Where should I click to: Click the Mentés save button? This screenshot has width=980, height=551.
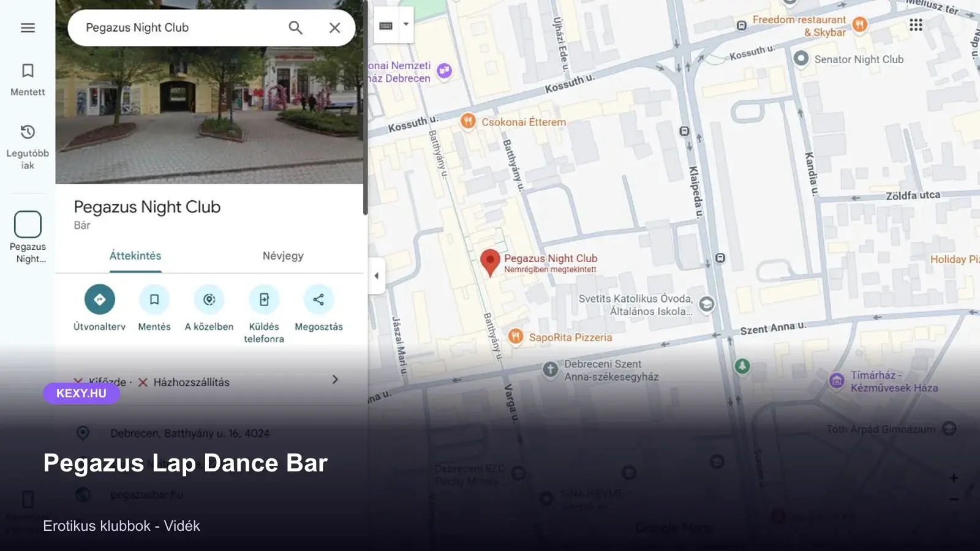click(x=154, y=299)
